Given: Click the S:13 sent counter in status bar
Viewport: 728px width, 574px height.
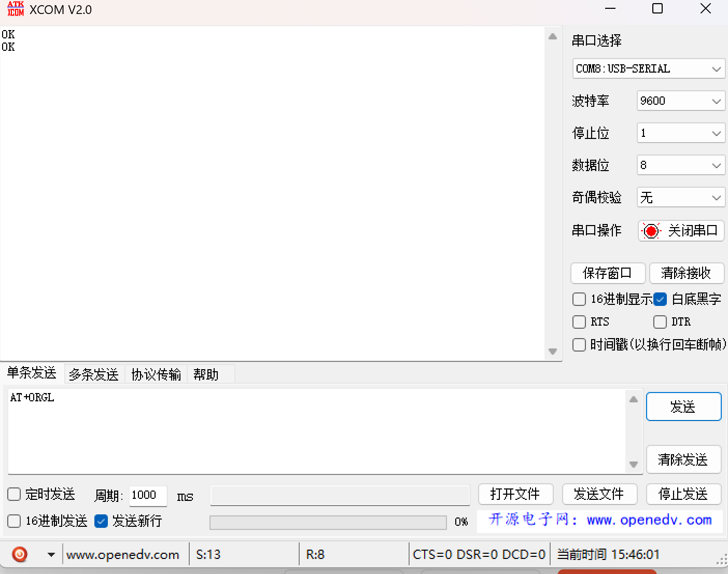Looking at the screenshot, I should tap(208, 555).
